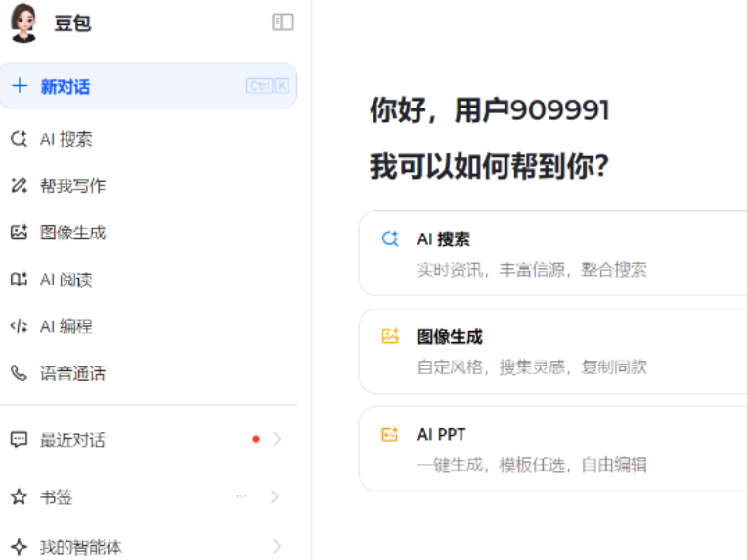
Task: Open AI 阅读 in the sidebar
Action: pos(66,280)
